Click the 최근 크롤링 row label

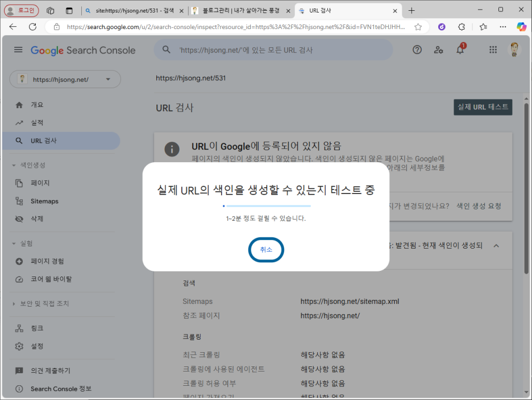tap(201, 355)
